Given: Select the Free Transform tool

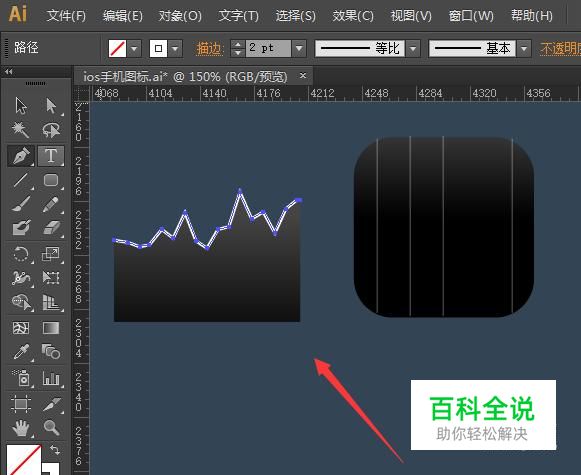Looking at the screenshot, I should 51,278.
